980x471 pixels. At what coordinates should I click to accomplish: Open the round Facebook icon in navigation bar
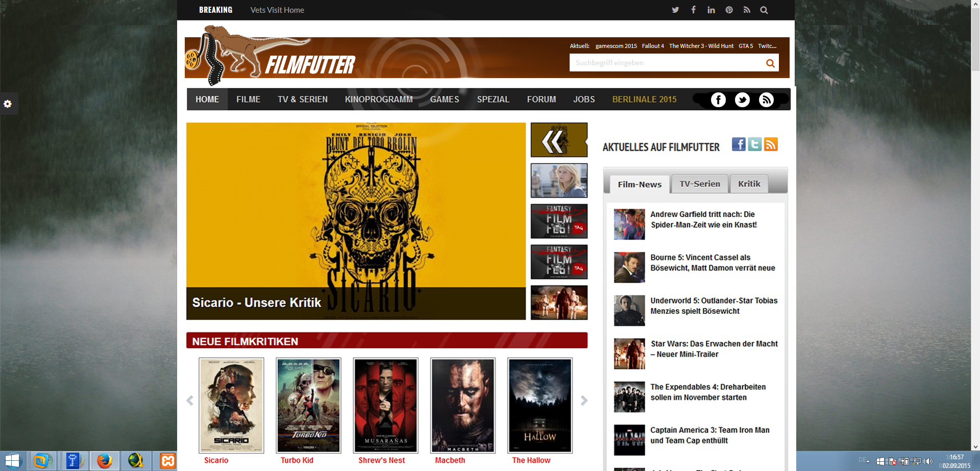[718, 100]
